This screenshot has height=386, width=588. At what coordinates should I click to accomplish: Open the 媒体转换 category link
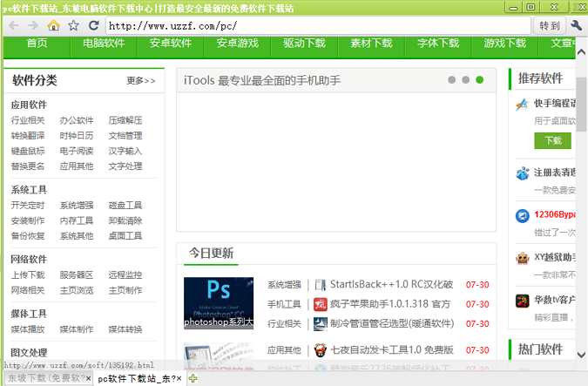[125, 329]
